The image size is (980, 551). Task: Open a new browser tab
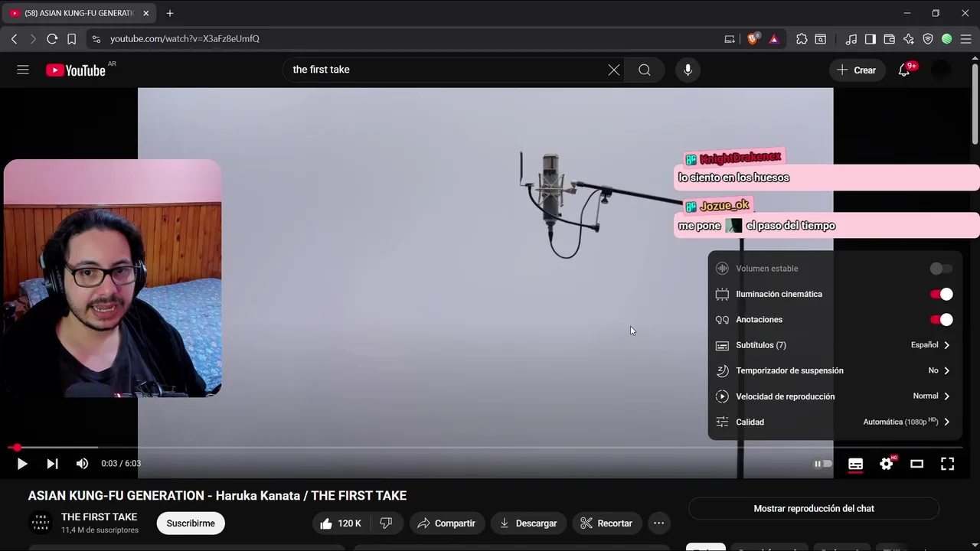pyautogui.click(x=170, y=13)
